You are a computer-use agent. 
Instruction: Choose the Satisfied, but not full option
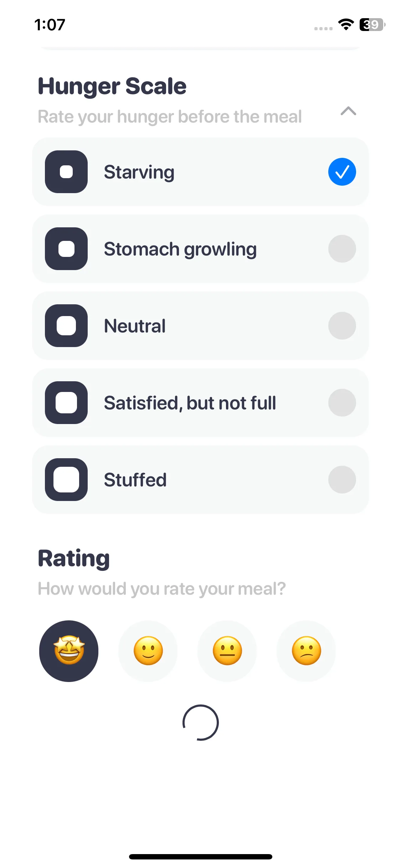tap(190, 403)
